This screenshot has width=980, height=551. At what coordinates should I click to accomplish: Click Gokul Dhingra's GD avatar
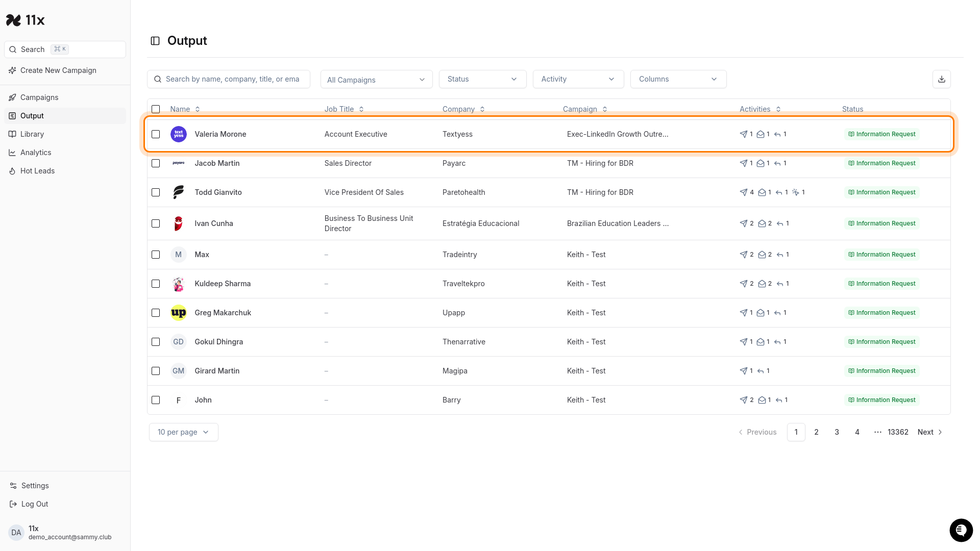[x=179, y=342]
